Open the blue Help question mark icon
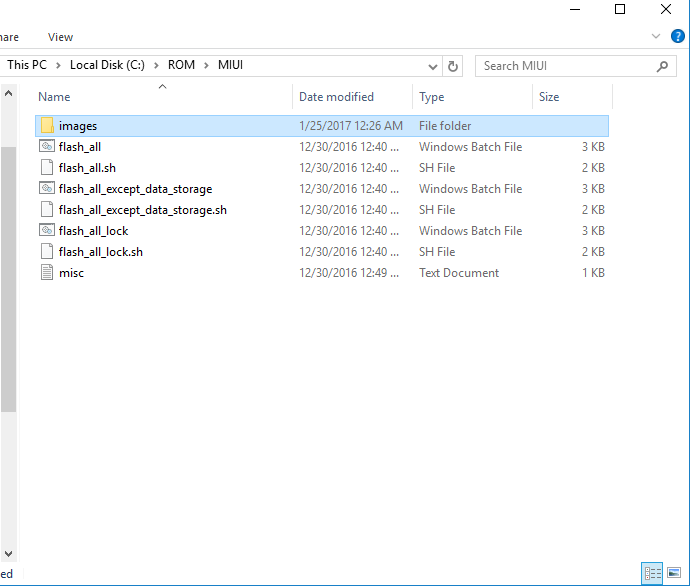This screenshot has height=588, width=692. click(678, 36)
